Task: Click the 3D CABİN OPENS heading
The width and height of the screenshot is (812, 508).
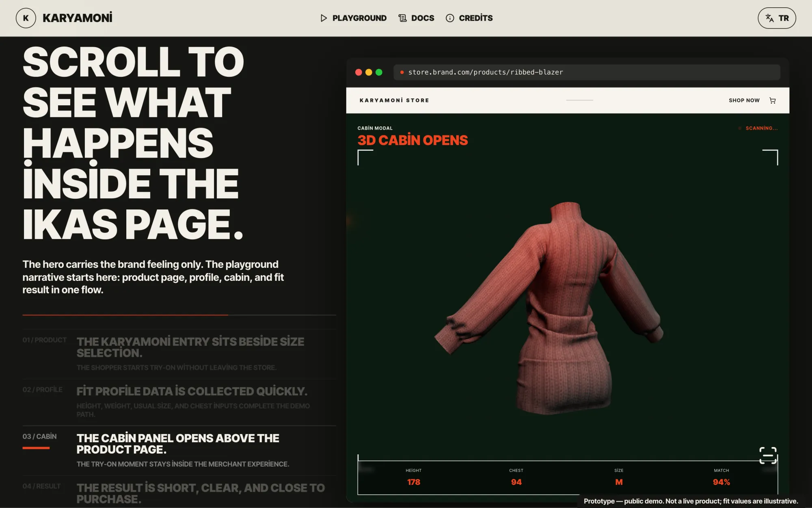Action: point(412,140)
